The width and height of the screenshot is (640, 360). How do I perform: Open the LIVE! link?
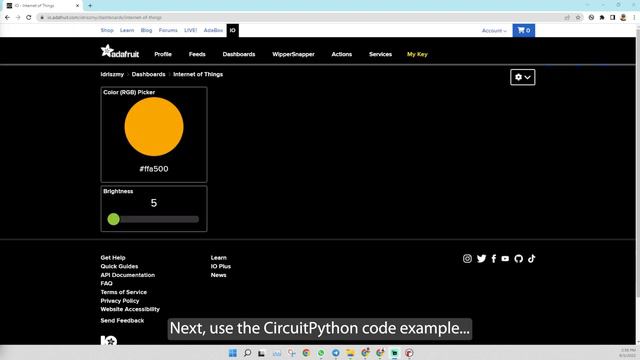pos(191,30)
